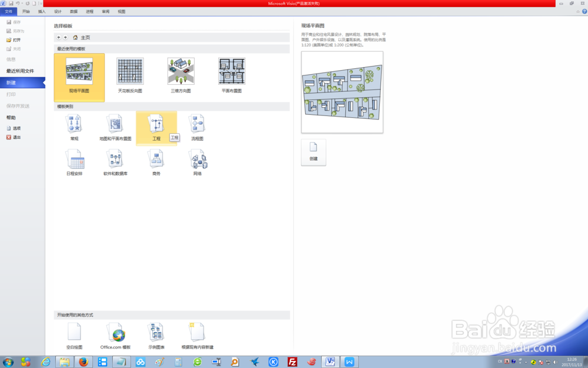588x368 pixels.
Task: Open 示例图表 sample diagrams
Action: point(156,336)
